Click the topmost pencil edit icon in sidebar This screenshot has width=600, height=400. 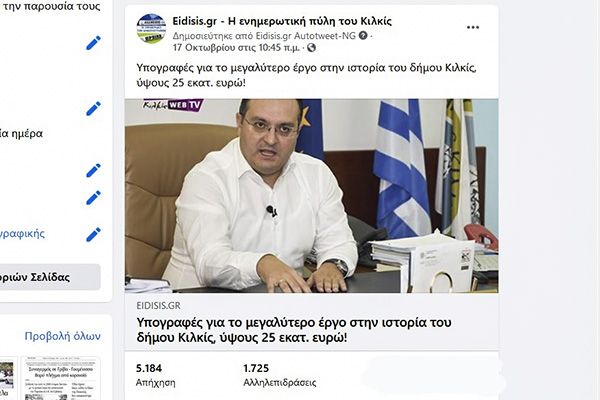[93, 43]
